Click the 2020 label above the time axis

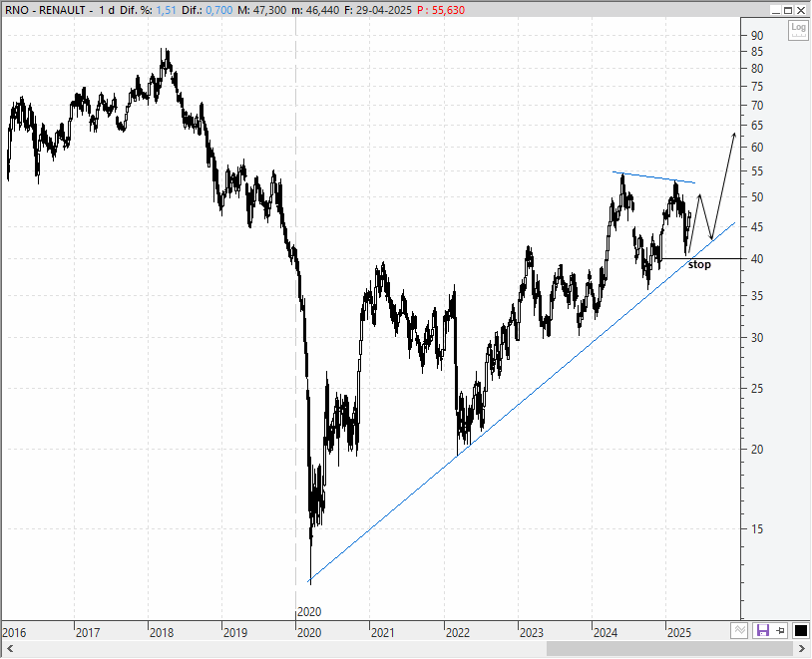[x=309, y=612]
